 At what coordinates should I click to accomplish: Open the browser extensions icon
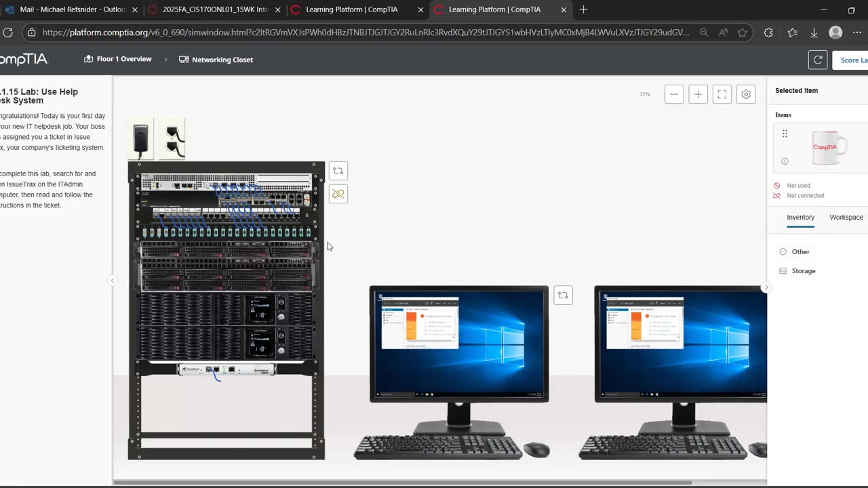(x=768, y=32)
